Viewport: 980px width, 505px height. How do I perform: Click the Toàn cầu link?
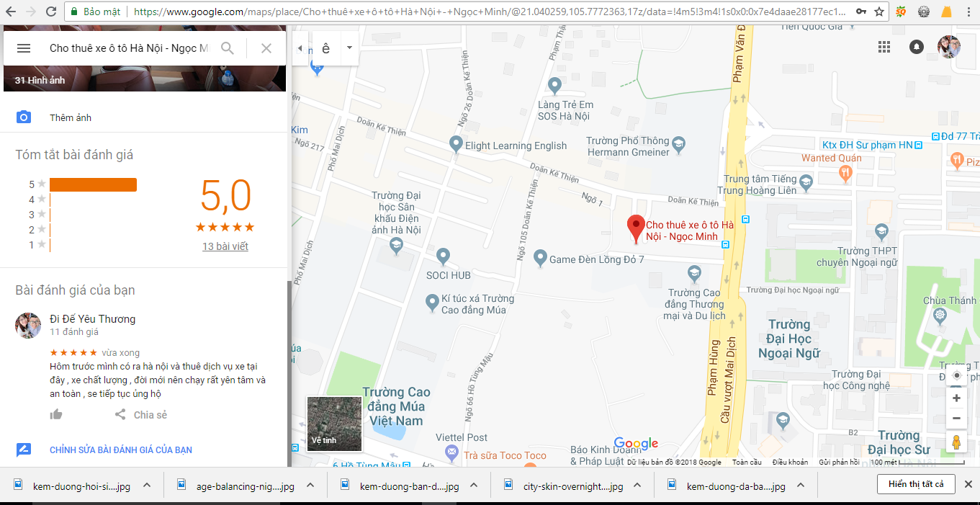[747, 462]
